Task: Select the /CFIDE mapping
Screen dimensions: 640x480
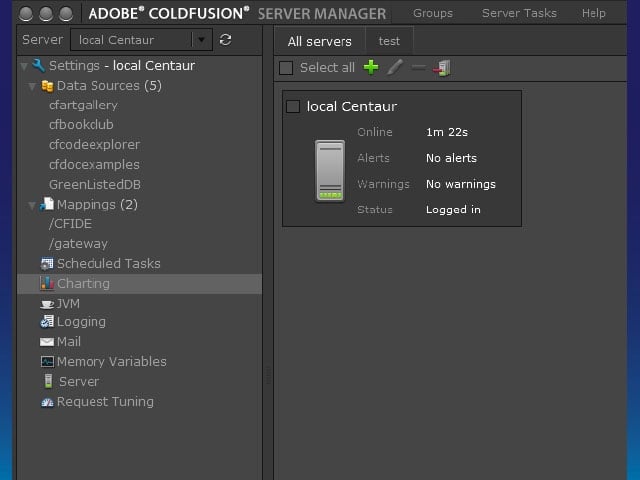Action: pyautogui.click(x=70, y=224)
